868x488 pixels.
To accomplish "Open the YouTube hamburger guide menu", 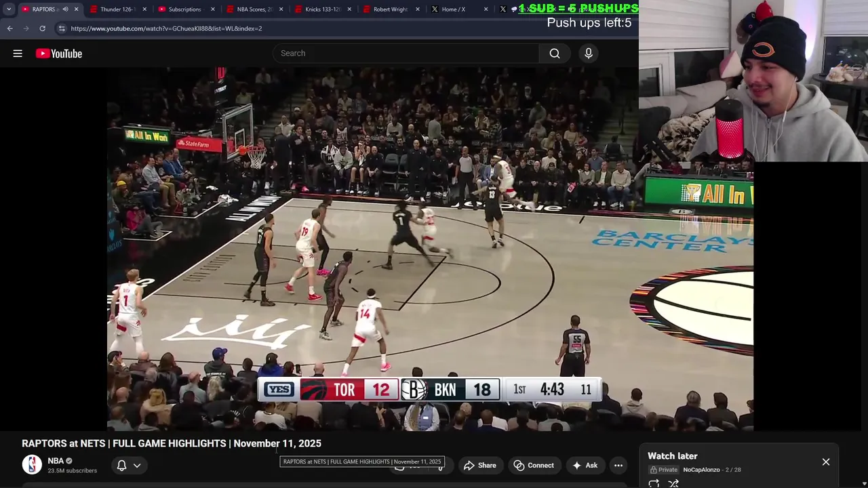I will click(x=18, y=54).
